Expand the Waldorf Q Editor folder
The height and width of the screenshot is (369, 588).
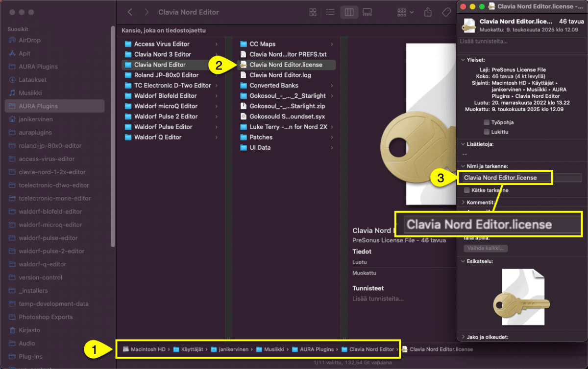[216, 137]
